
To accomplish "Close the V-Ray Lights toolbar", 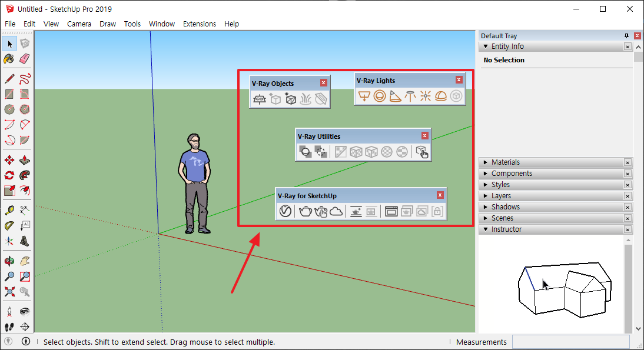I will coord(459,79).
